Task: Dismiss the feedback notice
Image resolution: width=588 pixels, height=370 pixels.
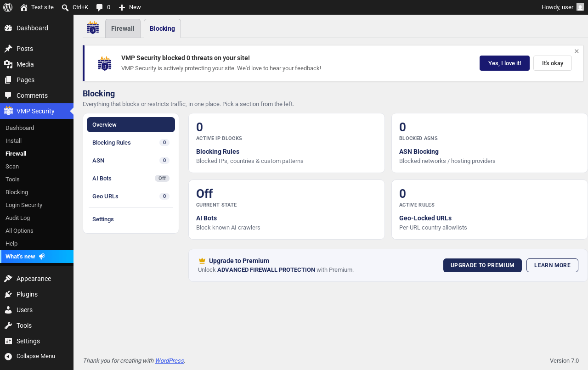Action: (x=577, y=51)
